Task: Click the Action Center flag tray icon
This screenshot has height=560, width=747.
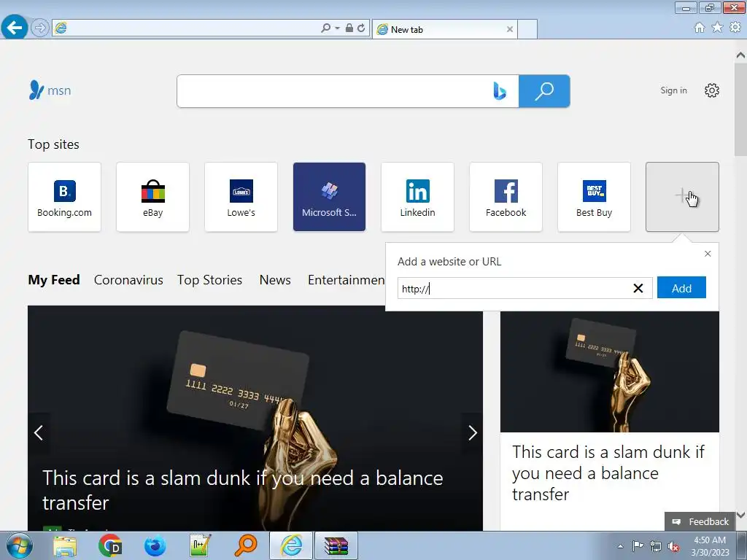Action: 638,546
